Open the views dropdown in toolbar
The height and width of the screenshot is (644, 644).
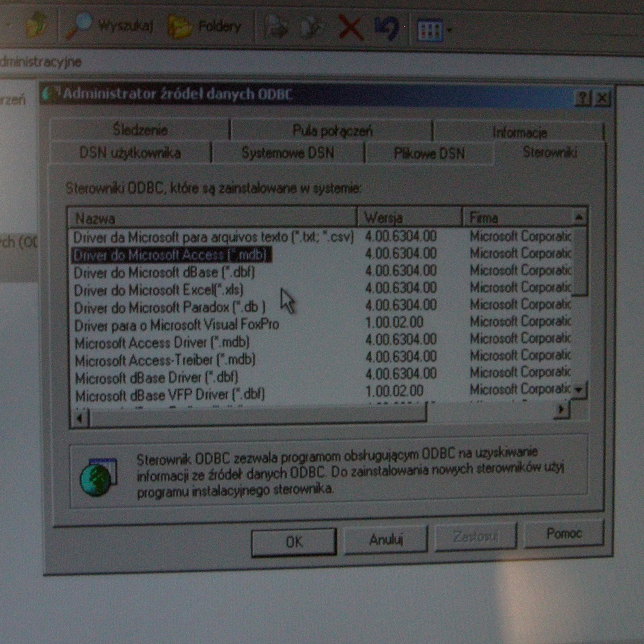coord(450,30)
